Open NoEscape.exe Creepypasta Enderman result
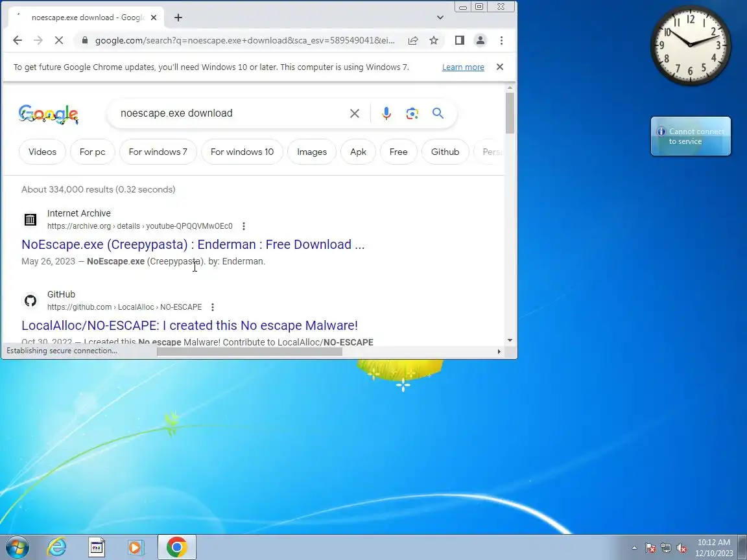The height and width of the screenshot is (560, 747). [x=193, y=244]
